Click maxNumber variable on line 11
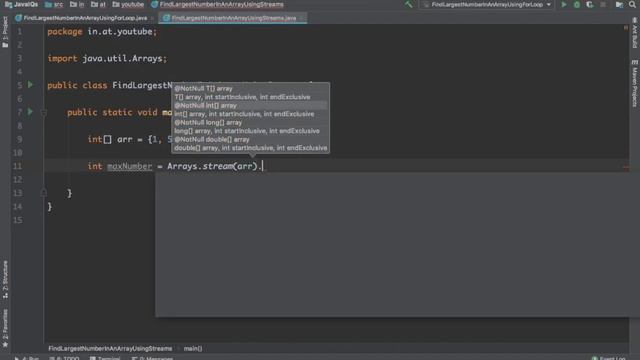Screen dimensions: 640x360 pos(129,166)
